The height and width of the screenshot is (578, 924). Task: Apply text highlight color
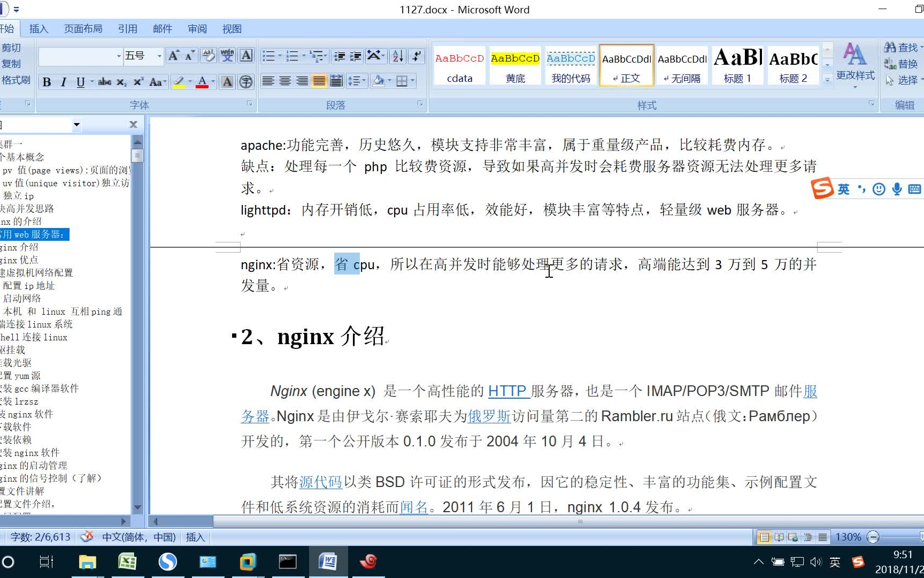[x=179, y=81]
